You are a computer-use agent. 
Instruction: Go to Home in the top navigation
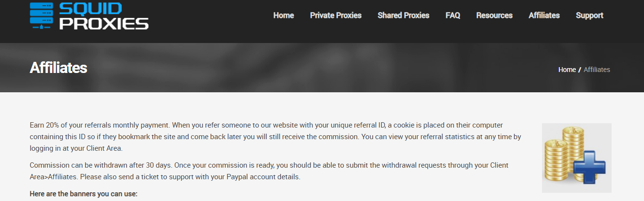tap(283, 15)
